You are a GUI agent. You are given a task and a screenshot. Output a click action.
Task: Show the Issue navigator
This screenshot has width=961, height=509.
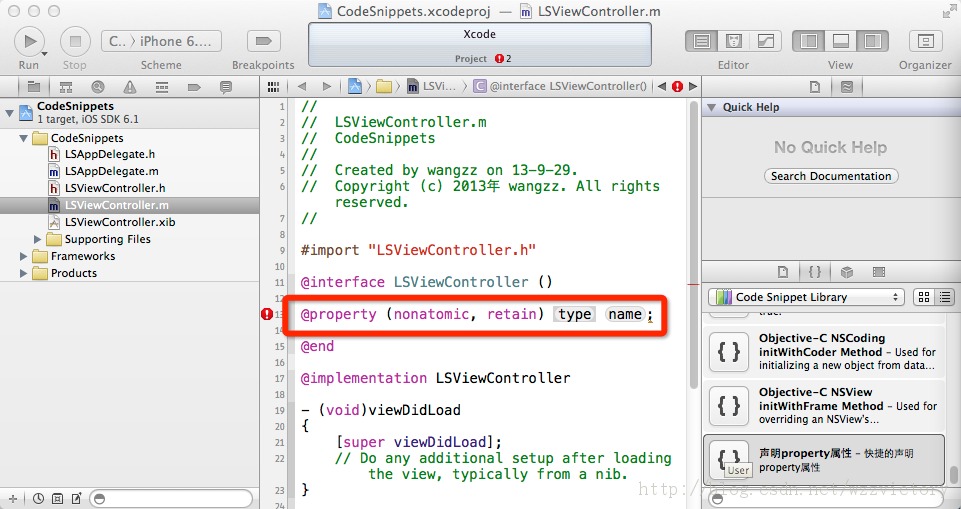coord(130,87)
